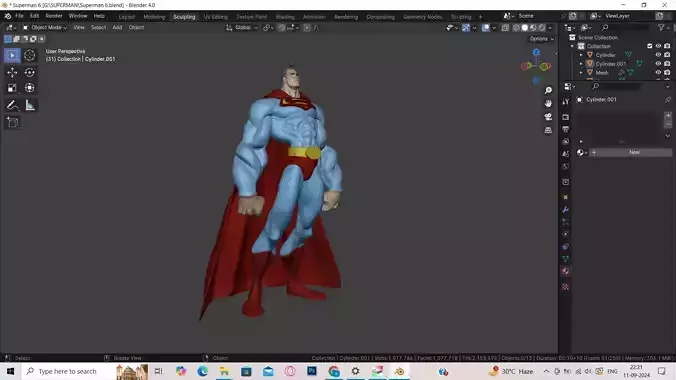This screenshot has height=380, width=676.
Task: Open the Render properties tab
Action: 566,117
